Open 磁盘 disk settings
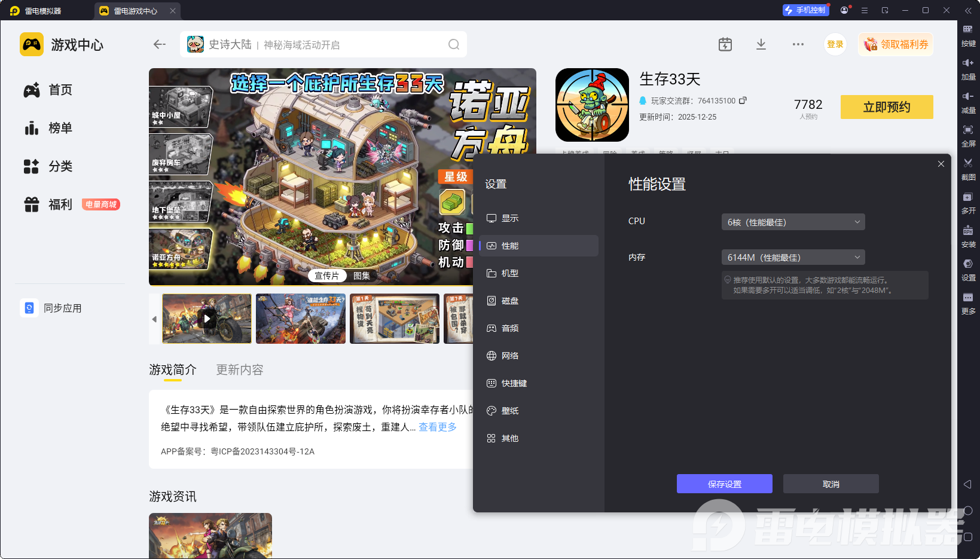The height and width of the screenshot is (559, 980). pyautogui.click(x=538, y=301)
